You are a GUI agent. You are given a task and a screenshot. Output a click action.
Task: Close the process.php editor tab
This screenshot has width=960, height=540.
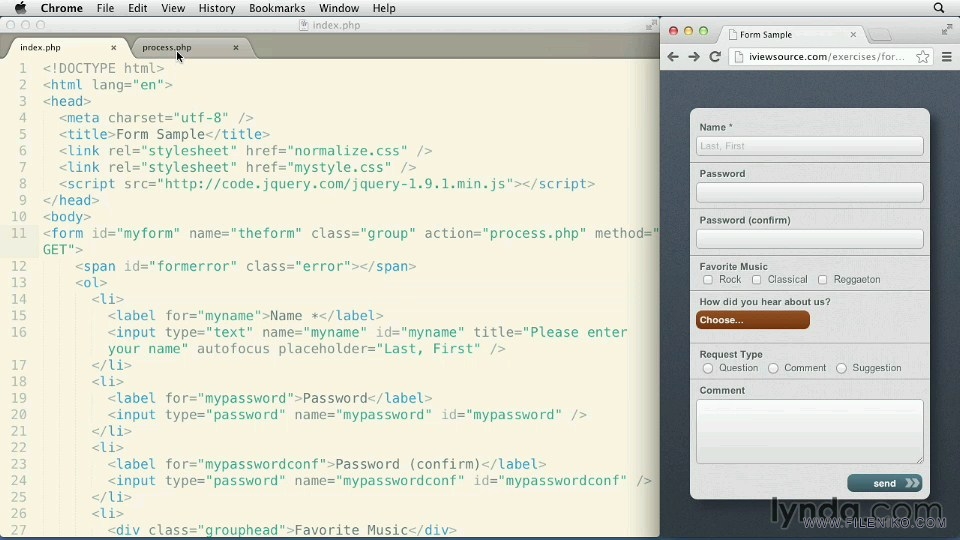(236, 47)
